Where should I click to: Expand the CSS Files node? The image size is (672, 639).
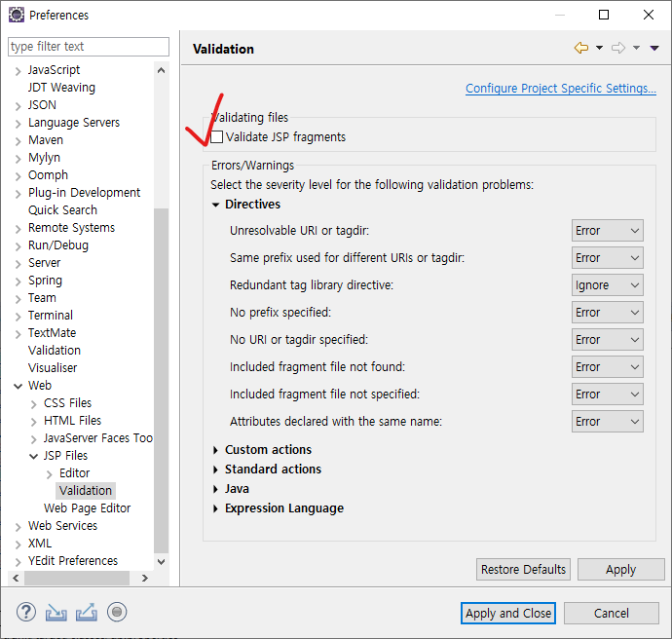click(34, 404)
